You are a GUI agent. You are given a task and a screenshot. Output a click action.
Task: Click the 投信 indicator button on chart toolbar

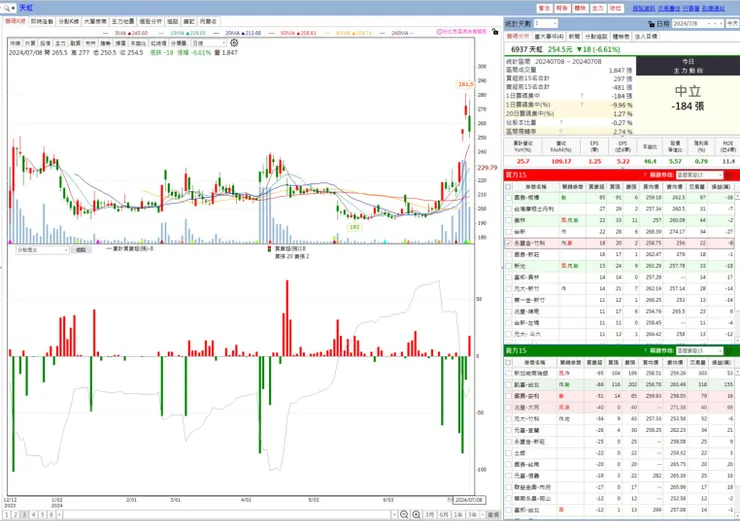point(45,43)
